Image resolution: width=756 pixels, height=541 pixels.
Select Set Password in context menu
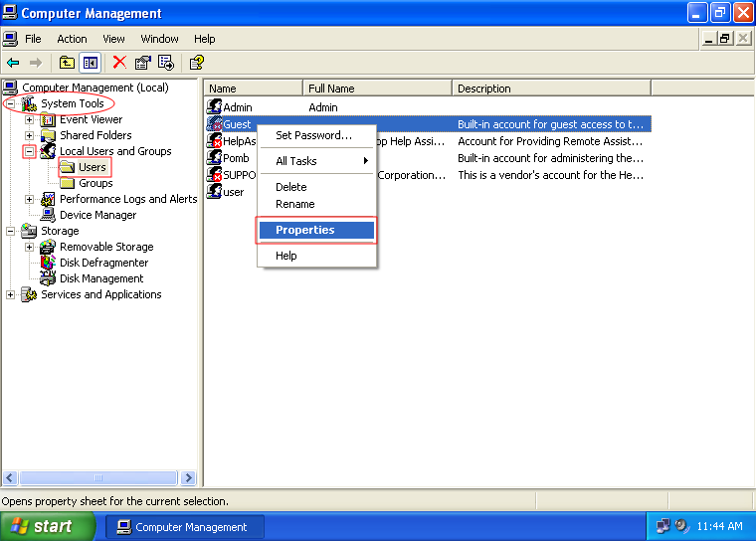pos(313,135)
